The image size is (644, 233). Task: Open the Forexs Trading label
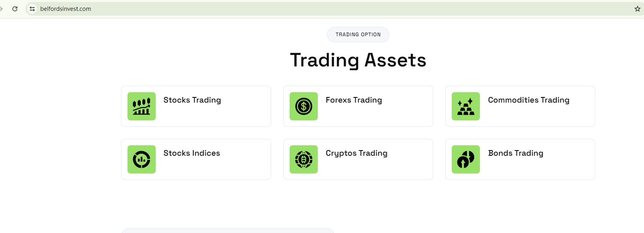(x=354, y=100)
